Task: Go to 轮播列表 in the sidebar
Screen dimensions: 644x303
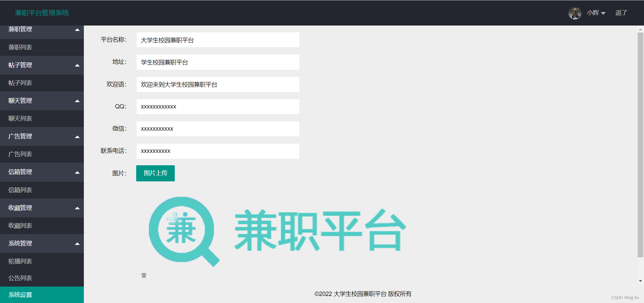Action: (42, 261)
